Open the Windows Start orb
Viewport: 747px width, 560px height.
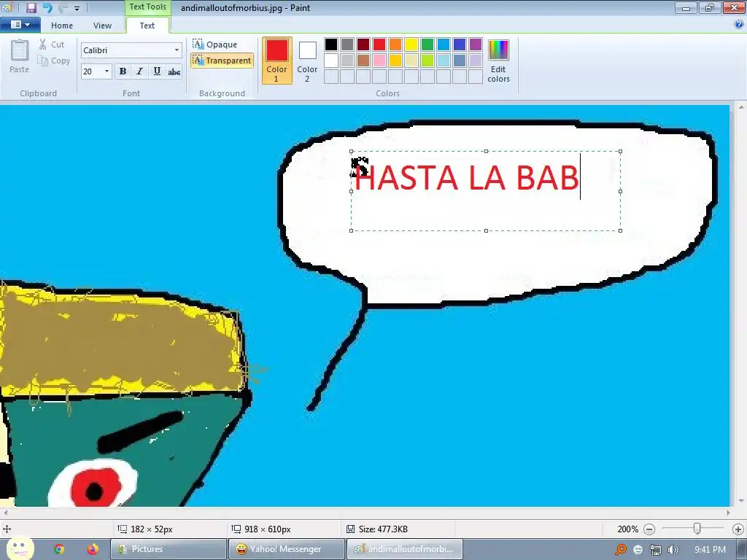[20, 549]
